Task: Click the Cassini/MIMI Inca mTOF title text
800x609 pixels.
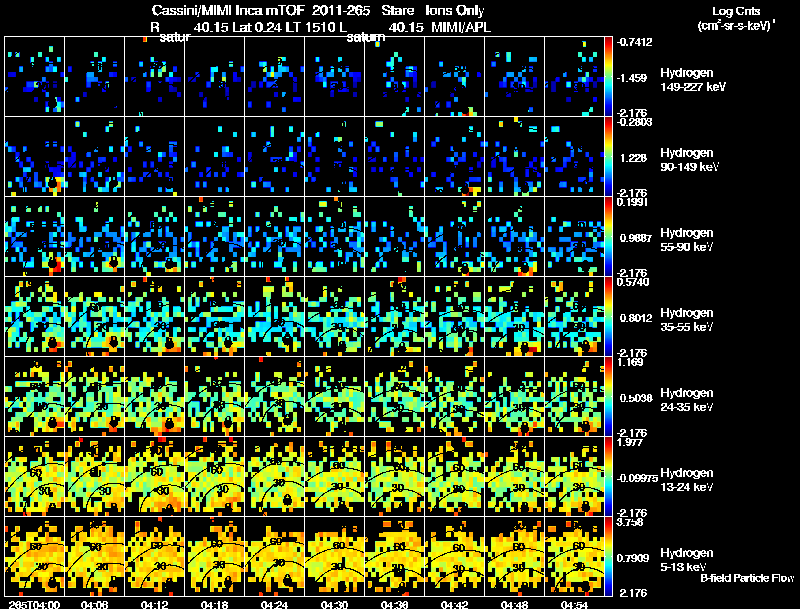Action: click(x=228, y=10)
